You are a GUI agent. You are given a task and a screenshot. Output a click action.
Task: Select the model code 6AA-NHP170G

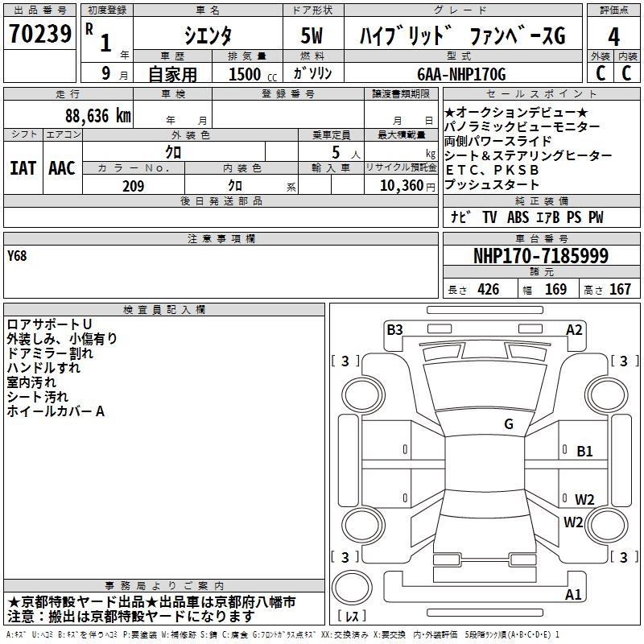point(461,74)
